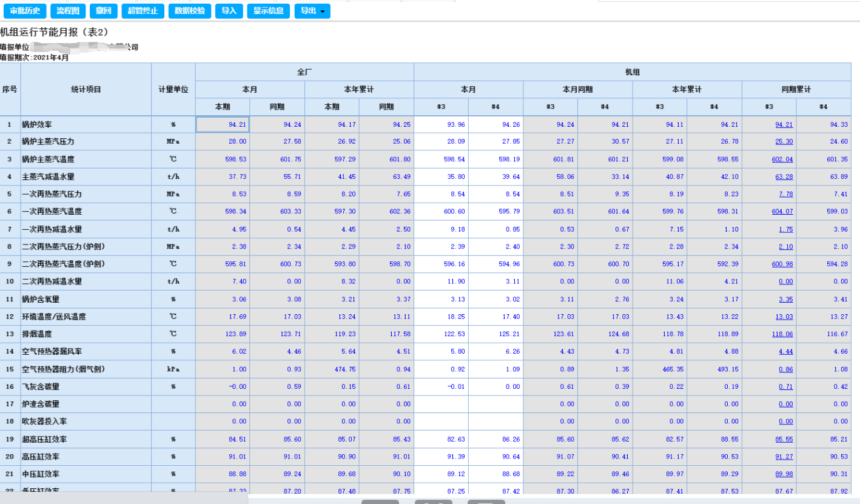Click 全厂 本年累计 value 474.75 for 空气预热器阻力
This screenshot has height=504, width=860.
click(332, 369)
